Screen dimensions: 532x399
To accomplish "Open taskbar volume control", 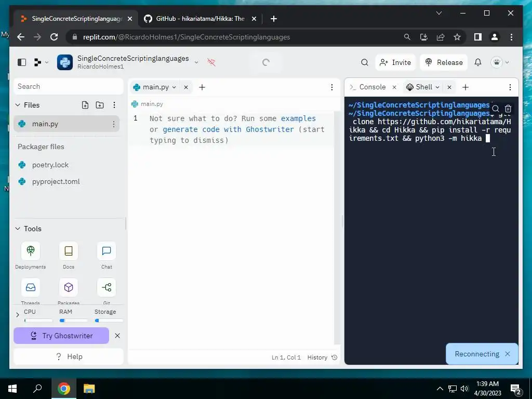I will 464,389.
